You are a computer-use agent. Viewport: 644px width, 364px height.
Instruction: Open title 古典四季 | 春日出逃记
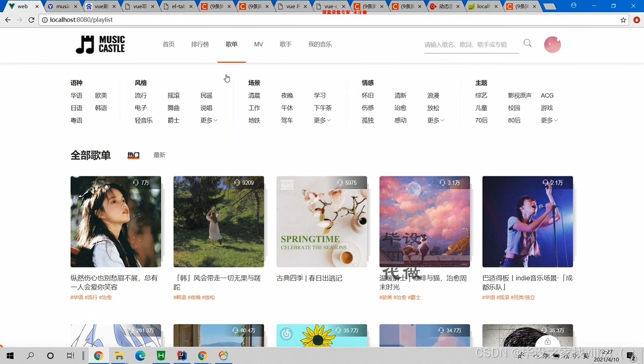(x=309, y=278)
